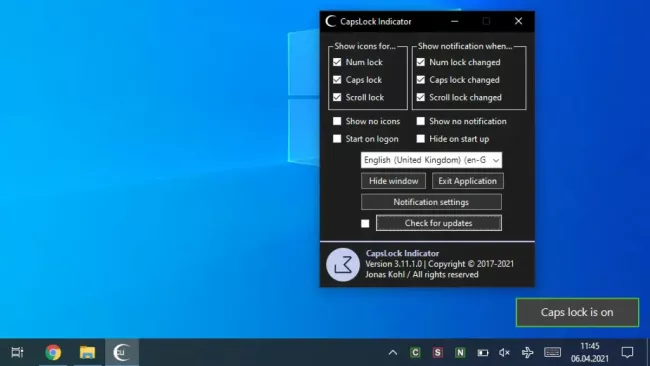Open the Action Center notifications icon

(x=627, y=353)
